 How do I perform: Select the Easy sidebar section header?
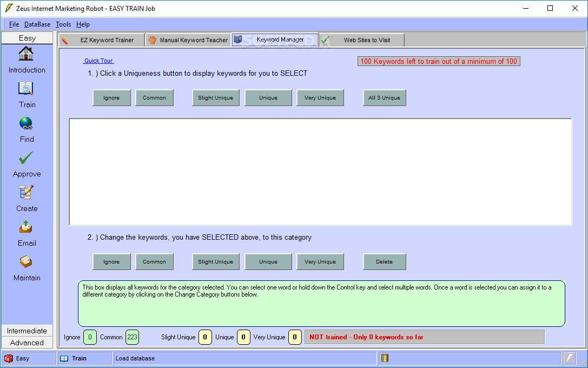coord(27,38)
